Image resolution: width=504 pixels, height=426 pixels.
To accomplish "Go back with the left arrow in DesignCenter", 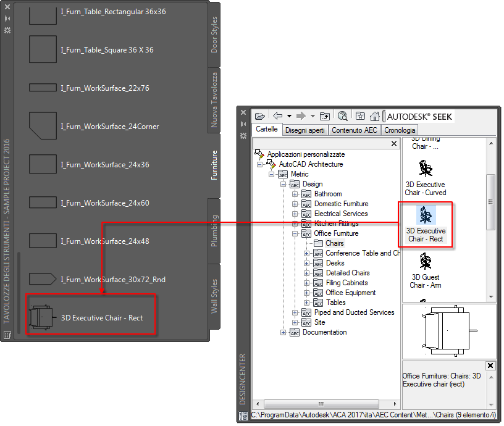I will point(277,115).
